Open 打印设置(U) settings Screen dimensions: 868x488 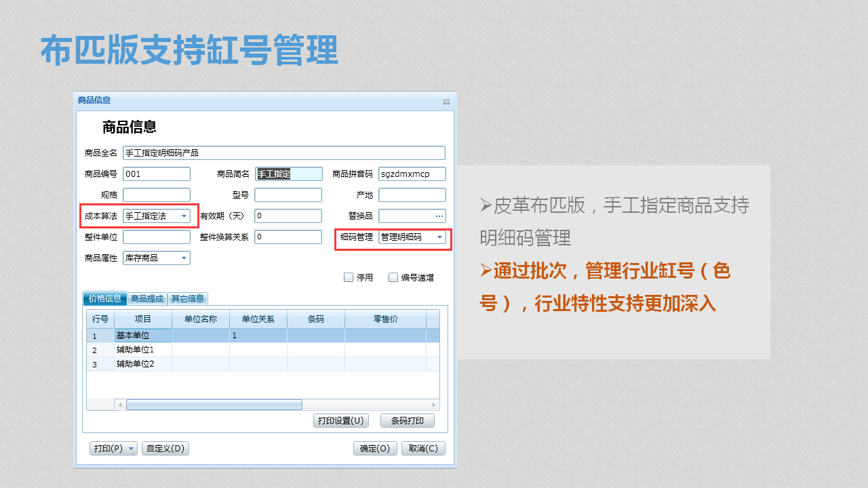pos(341,421)
